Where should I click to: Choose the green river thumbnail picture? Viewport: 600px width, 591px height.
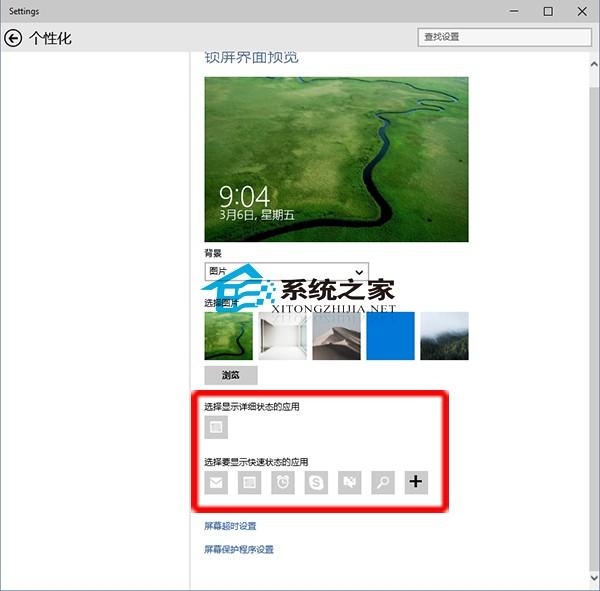tap(228, 336)
